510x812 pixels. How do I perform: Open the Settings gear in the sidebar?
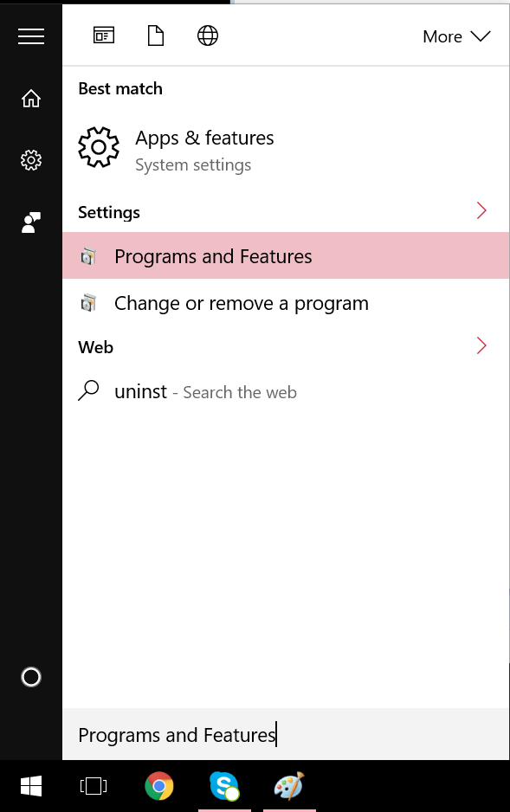[30, 159]
